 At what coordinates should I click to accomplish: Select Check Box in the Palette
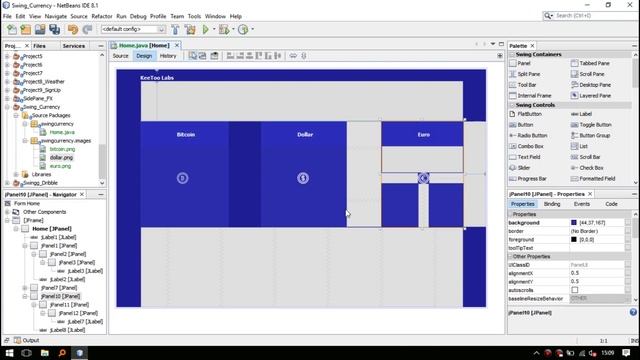587,168
